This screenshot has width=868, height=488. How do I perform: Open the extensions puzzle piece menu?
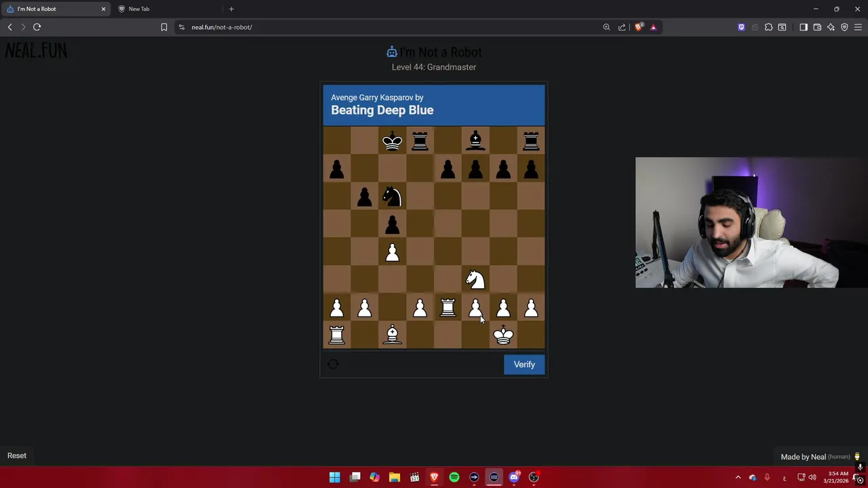[768, 27]
